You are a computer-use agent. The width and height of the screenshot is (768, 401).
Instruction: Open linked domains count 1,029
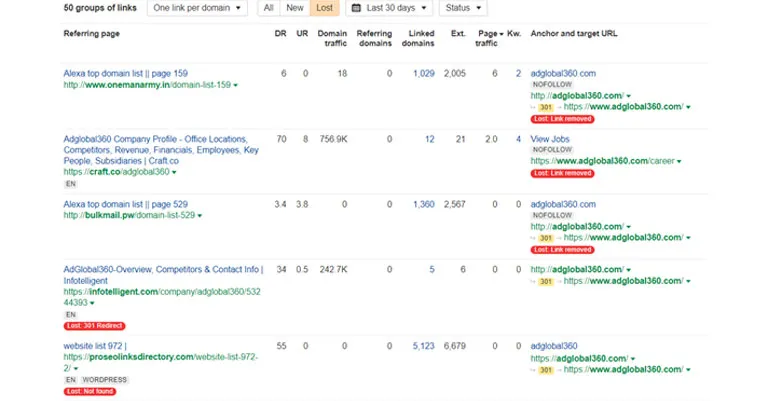pos(424,73)
